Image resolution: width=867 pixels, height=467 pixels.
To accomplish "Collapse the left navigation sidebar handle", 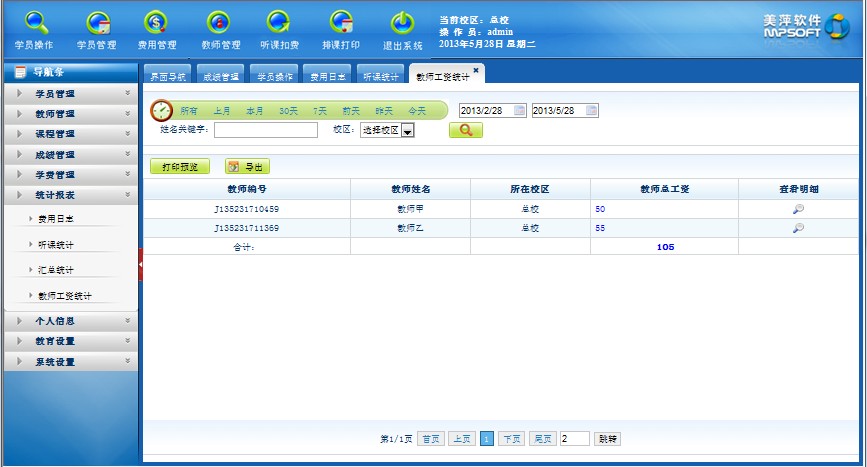I will [x=141, y=263].
